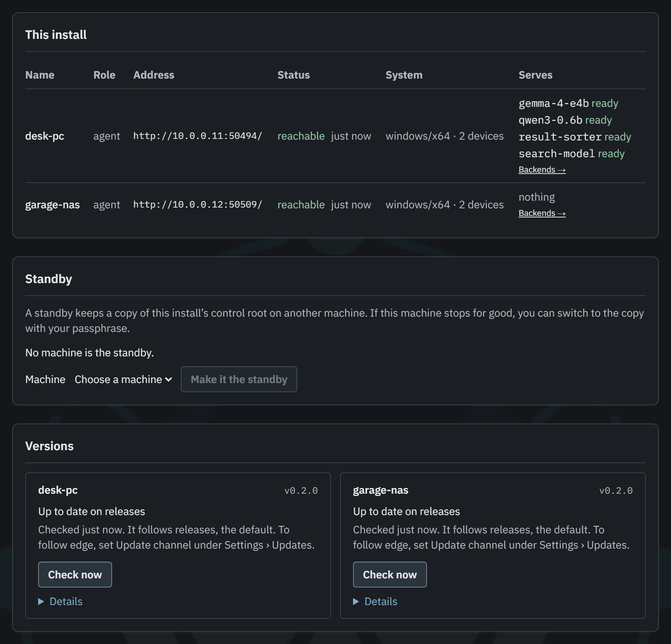Click the Status column header
Screen dimensions: 671x644
click(x=294, y=75)
